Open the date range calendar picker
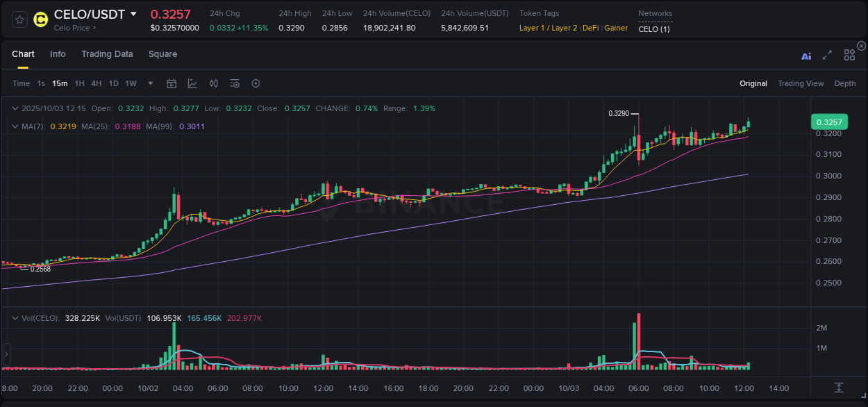The image size is (868, 407). (x=172, y=83)
